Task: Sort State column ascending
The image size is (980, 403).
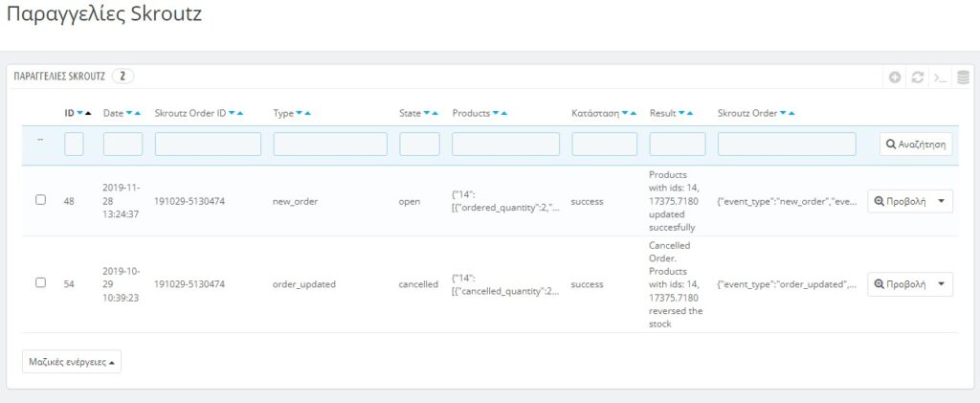Action: point(435,114)
